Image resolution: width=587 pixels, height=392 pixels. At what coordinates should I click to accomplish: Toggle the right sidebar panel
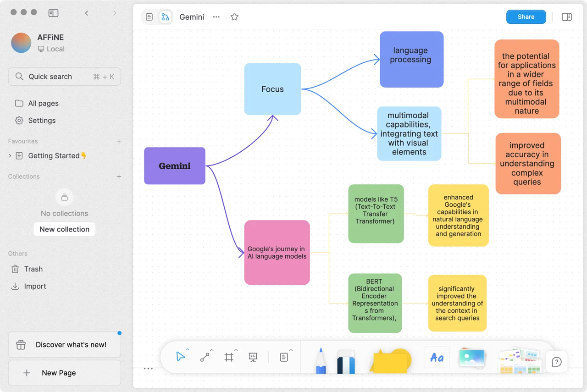click(567, 17)
